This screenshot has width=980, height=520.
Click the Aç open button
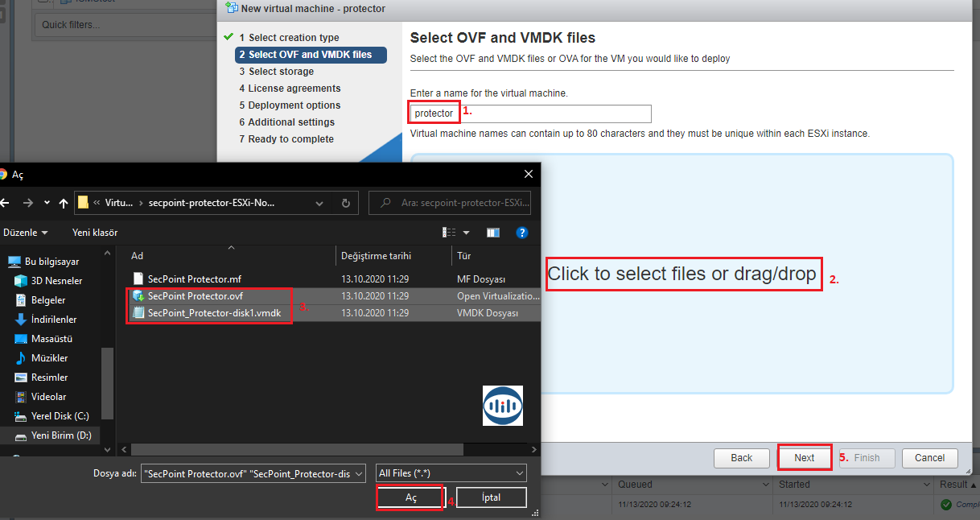point(410,497)
